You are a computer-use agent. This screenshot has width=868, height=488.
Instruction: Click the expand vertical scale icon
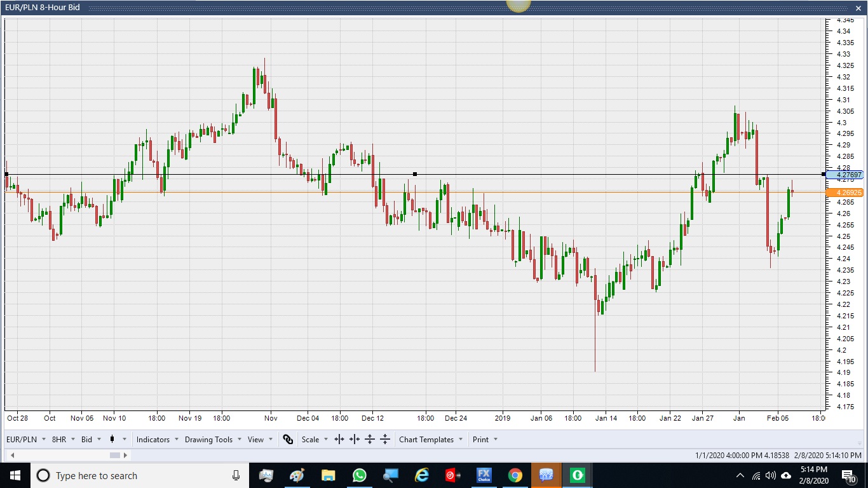click(370, 439)
